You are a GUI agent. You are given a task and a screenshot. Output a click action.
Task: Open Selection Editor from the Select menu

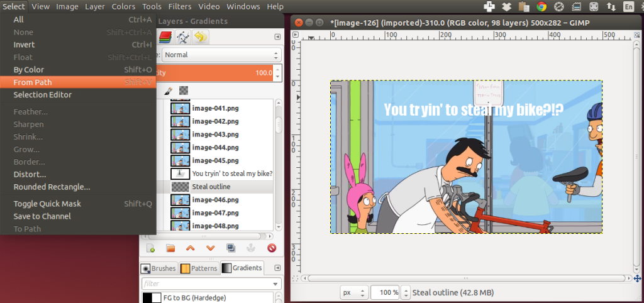(78, 94)
